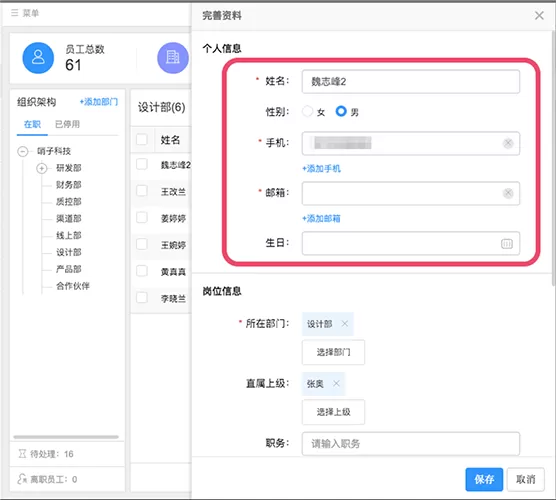Check the box for 王婉婷 row

[142, 244]
